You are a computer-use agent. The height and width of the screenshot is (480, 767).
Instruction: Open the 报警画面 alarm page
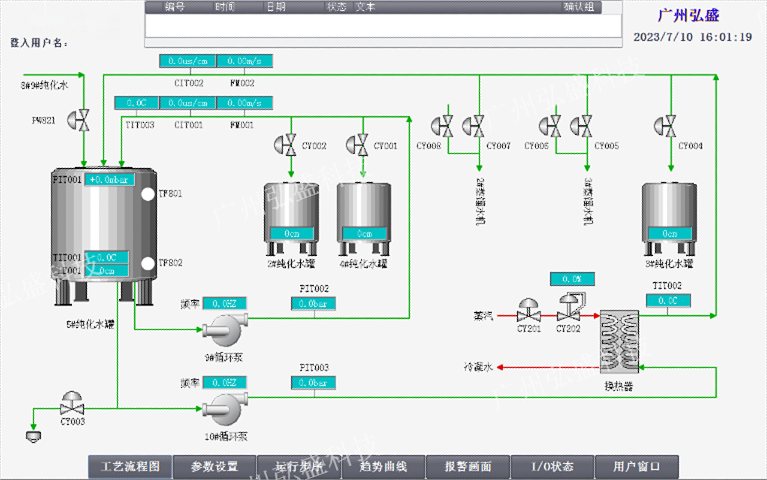pyautogui.click(x=468, y=467)
